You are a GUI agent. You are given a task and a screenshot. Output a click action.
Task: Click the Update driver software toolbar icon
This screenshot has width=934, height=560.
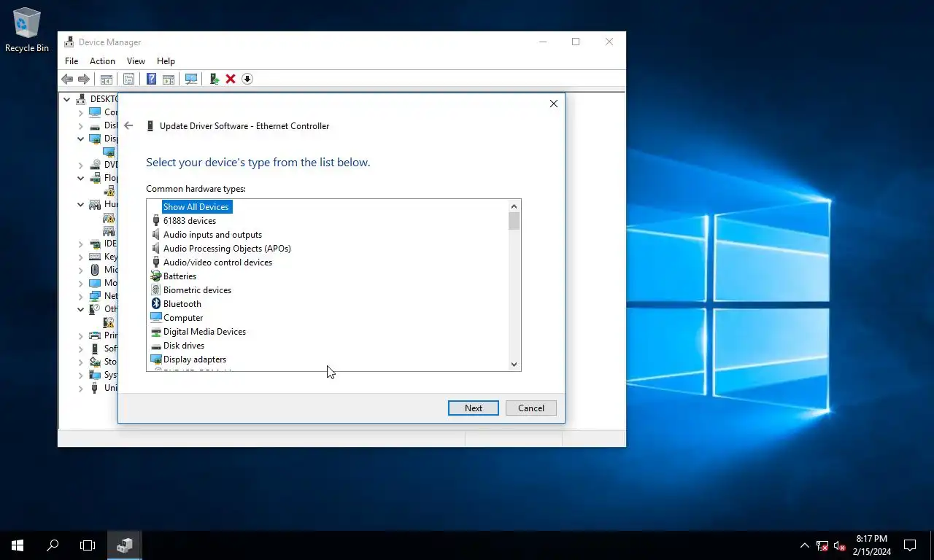coord(214,79)
